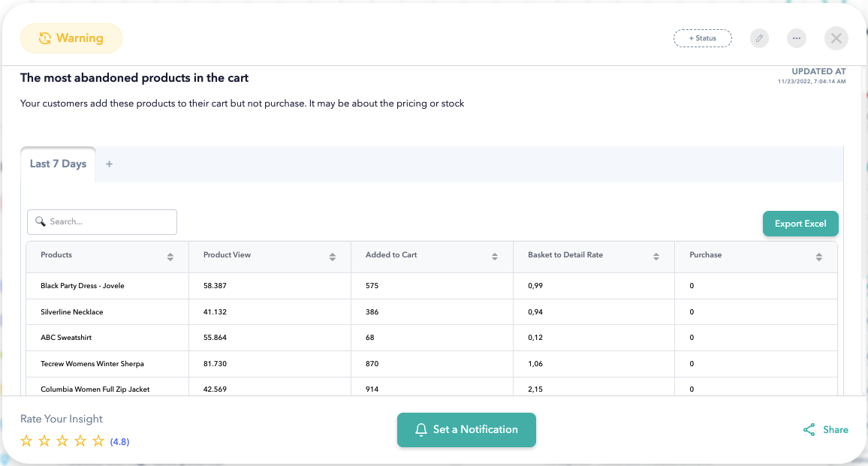Select the Last 7 Days tab
868x466 pixels.
58,164
